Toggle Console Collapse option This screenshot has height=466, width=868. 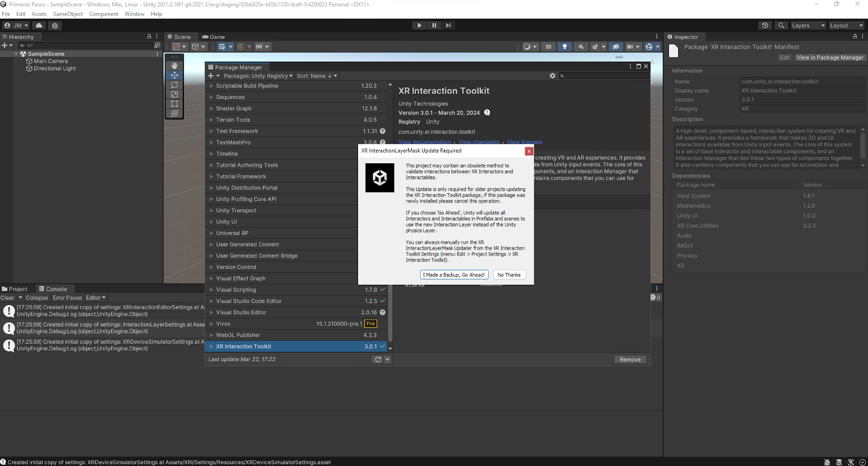[x=37, y=298]
